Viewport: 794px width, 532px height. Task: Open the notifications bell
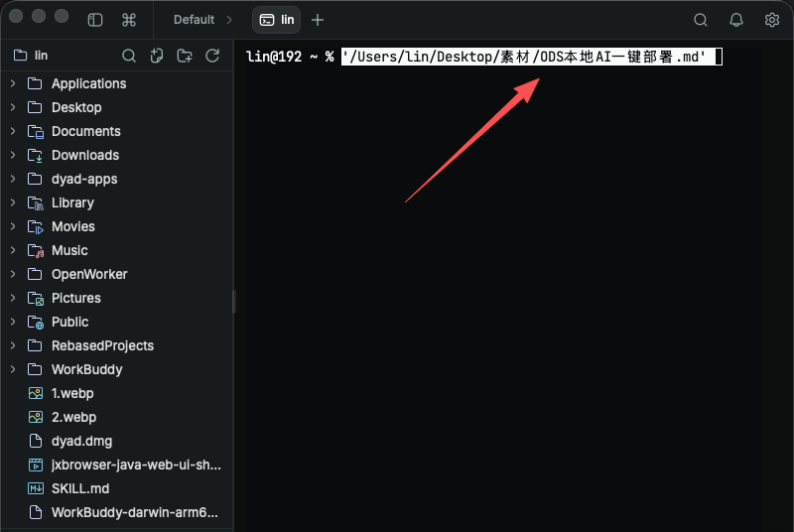point(736,20)
